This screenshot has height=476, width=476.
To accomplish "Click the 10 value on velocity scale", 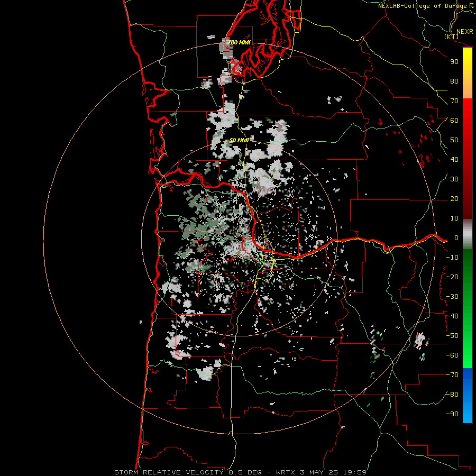I will [x=454, y=218].
